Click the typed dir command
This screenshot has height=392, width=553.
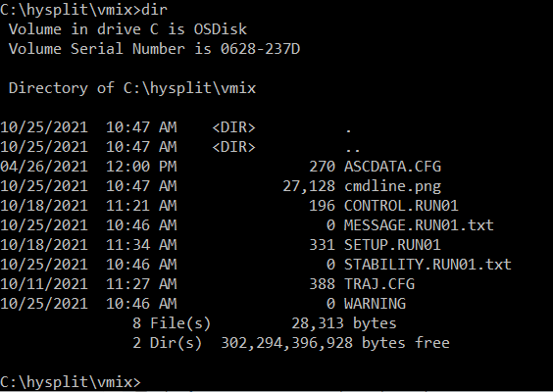154,10
